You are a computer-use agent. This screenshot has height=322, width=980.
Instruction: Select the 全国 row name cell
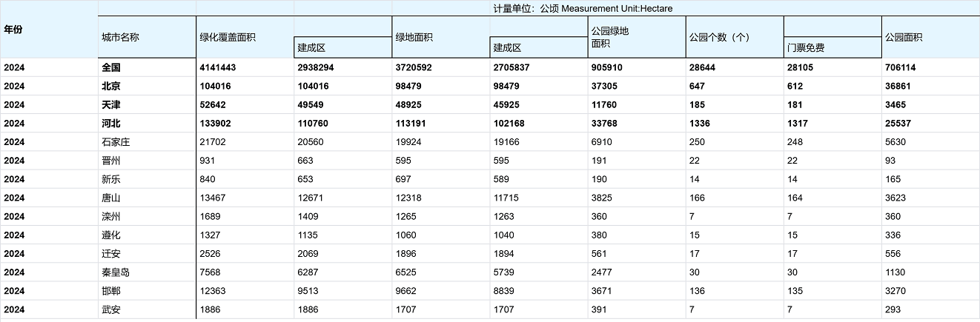point(111,67)
